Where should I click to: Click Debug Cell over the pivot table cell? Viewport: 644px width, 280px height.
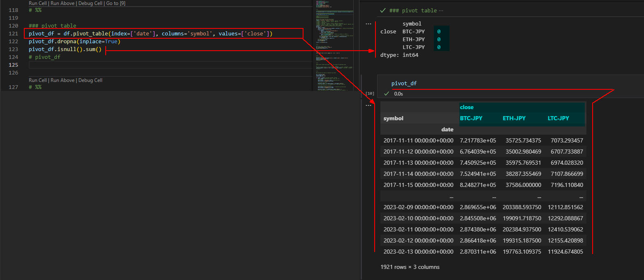coord(90,3)
